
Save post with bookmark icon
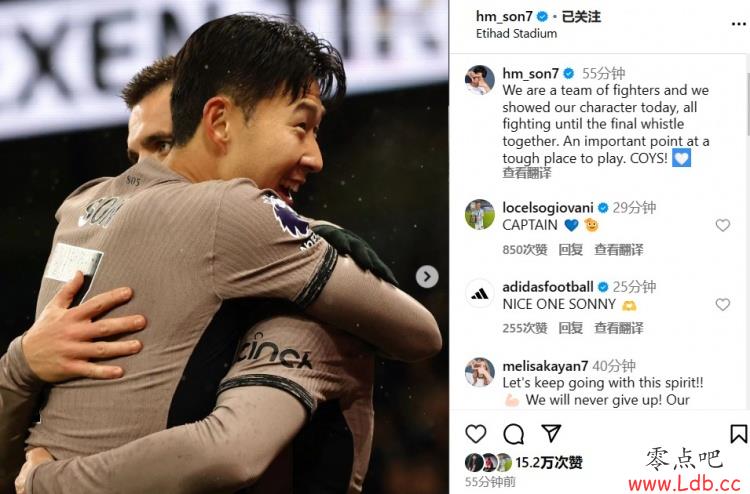[739, 434]
